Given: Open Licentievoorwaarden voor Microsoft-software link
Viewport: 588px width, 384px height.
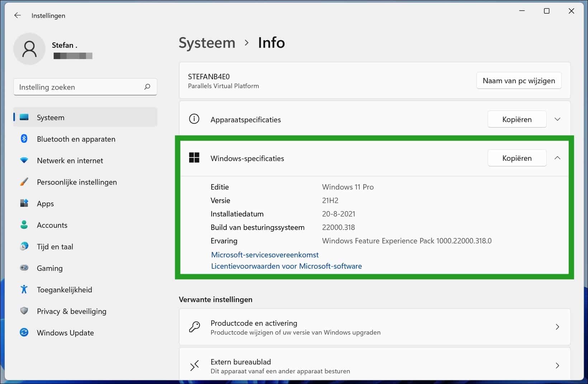Looking at the screenshot, I should (286, 266).
